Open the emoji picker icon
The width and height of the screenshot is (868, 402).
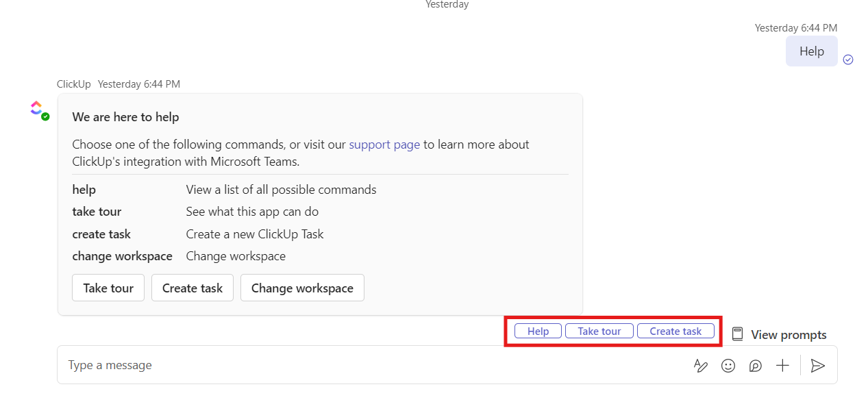tap(728, 366)
